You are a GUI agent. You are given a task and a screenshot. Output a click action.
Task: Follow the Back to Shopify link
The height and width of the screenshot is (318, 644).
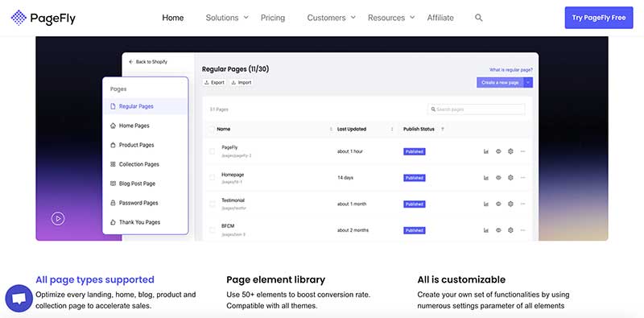[148, 62]
